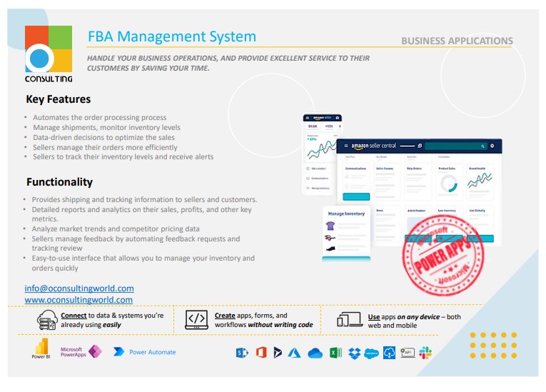Image resolution: width=546 pixels, height=392 pixels.
Task: Click the Power BI logo
Action: tap(41, 348)
